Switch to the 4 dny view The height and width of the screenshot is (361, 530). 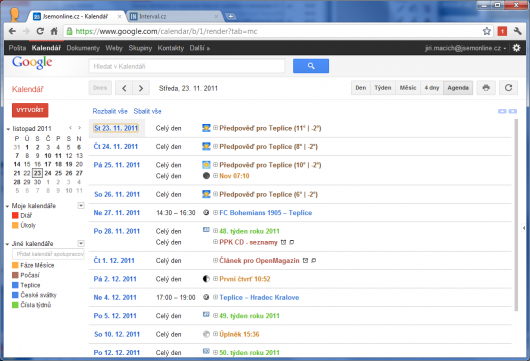pos(432,88)
